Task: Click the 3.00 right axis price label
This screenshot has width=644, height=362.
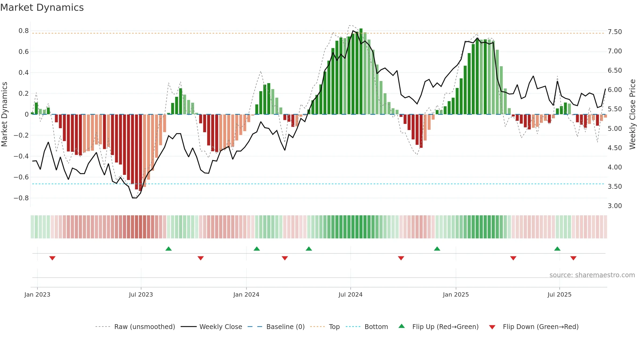Action: coord(615,206)
